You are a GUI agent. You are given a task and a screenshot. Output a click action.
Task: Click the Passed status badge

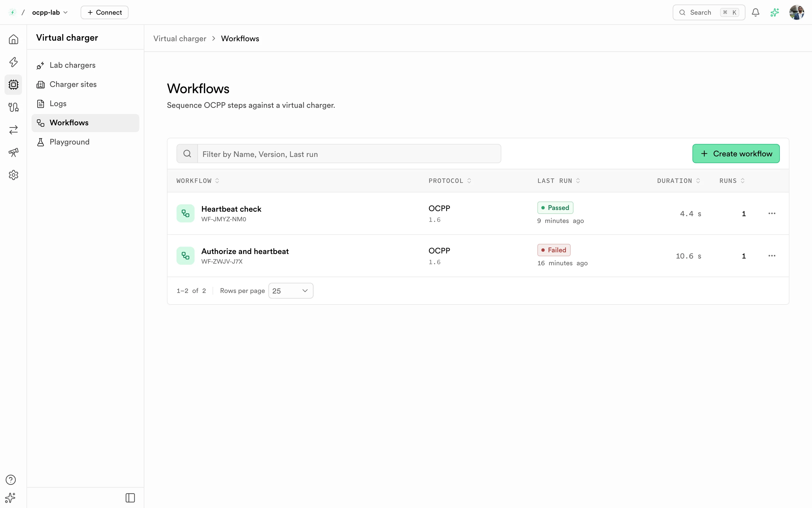click(x=555, y=208)
